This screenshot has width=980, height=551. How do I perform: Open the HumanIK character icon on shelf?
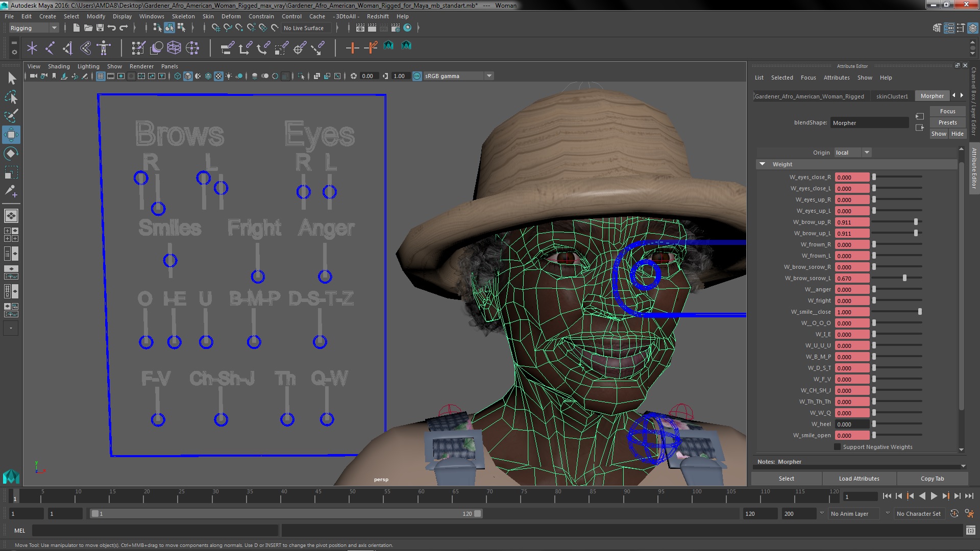104,48
